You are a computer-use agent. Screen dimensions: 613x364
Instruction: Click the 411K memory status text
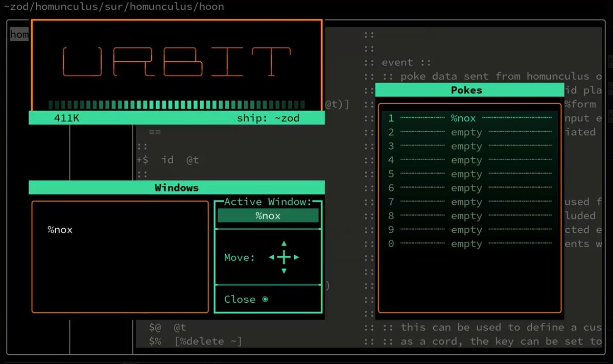click(x=66, y=118)
